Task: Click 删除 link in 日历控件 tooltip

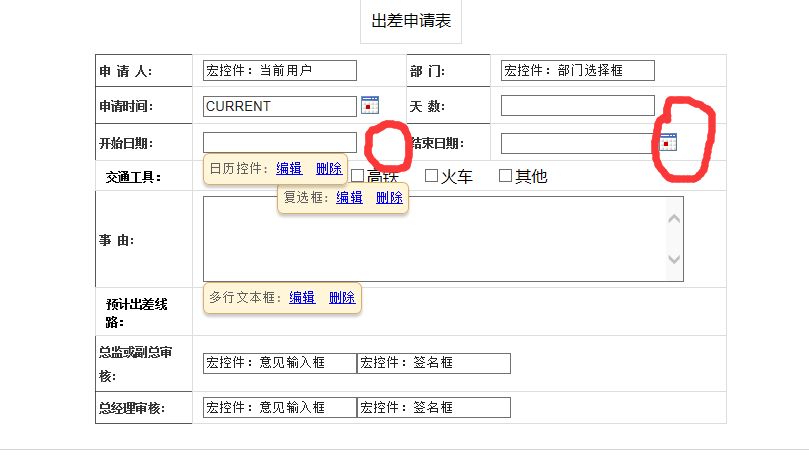Action: [x=329, y=169]
